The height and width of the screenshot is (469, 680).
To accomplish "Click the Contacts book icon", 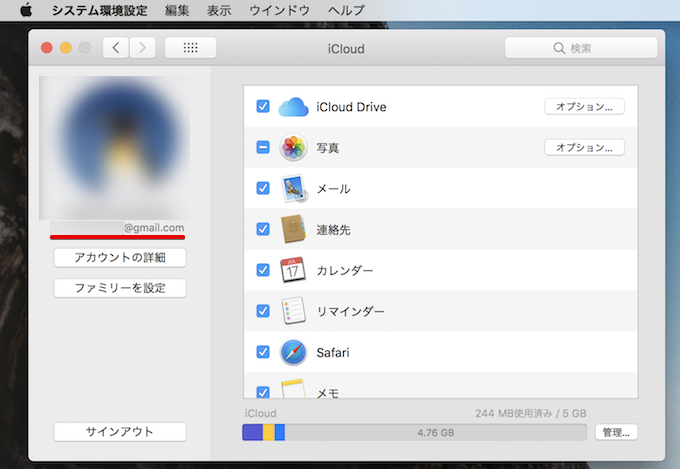I will tap(293, 229).
